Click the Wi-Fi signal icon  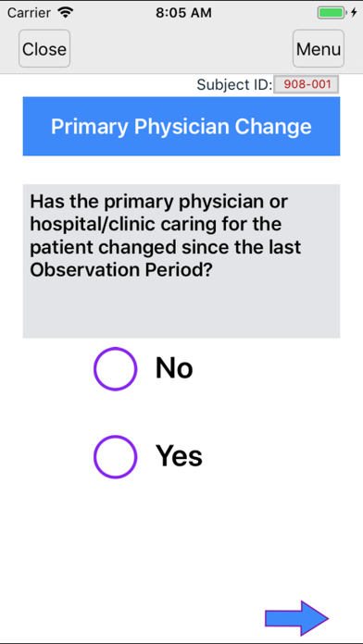click(x=65, y=13)
